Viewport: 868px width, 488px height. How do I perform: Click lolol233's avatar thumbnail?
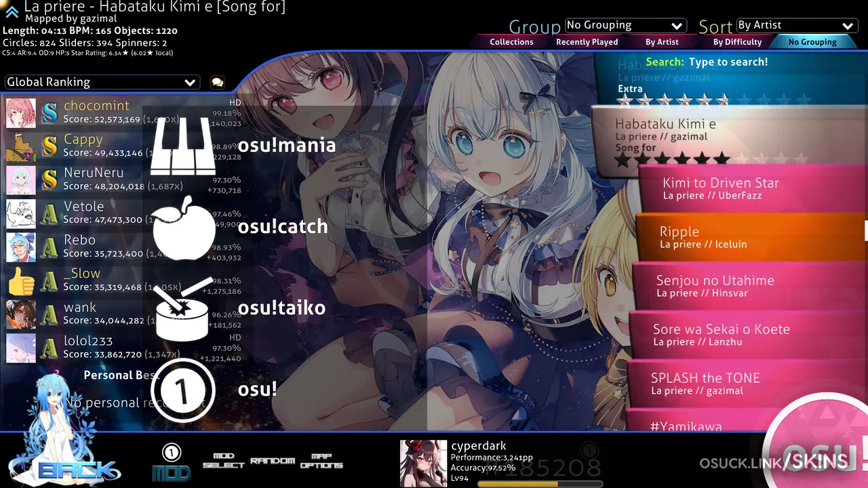21,348
